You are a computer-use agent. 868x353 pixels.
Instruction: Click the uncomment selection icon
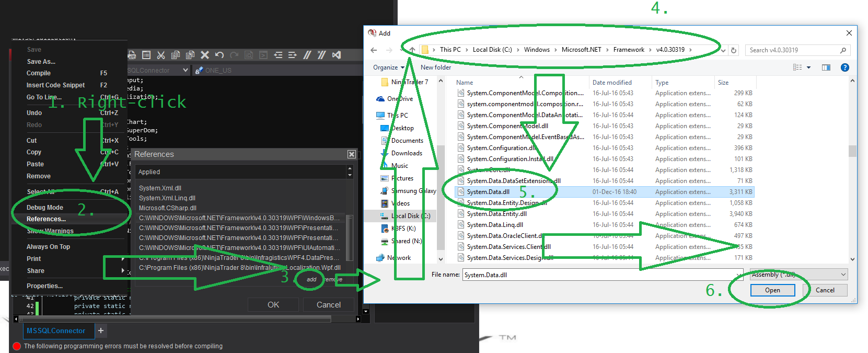pyautogui.click(x=322, y=55)
